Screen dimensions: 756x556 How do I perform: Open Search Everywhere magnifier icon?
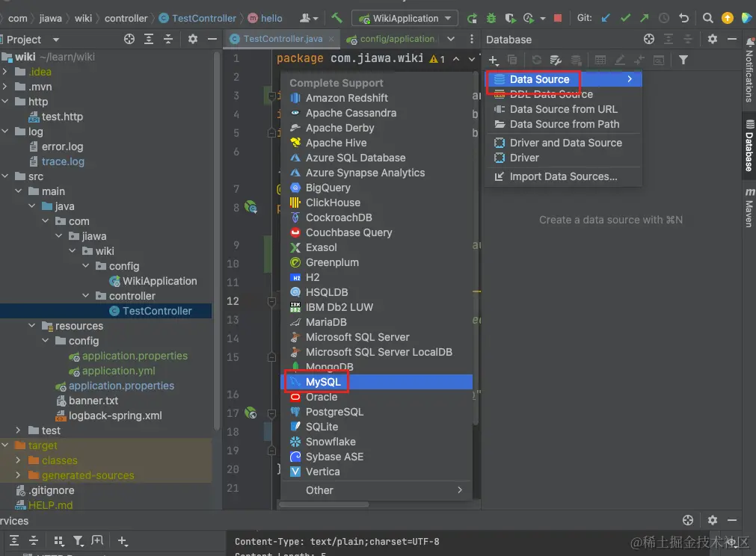coord(707,18)
